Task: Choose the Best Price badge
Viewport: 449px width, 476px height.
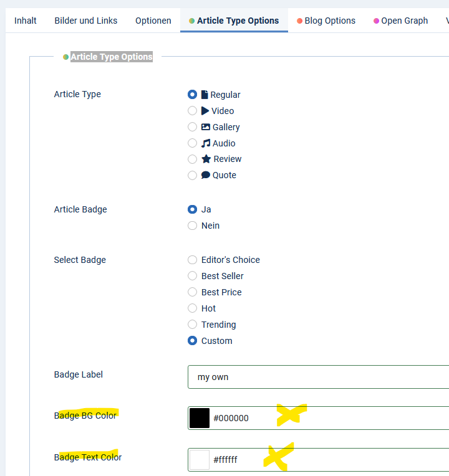Action: coord(192,292)
